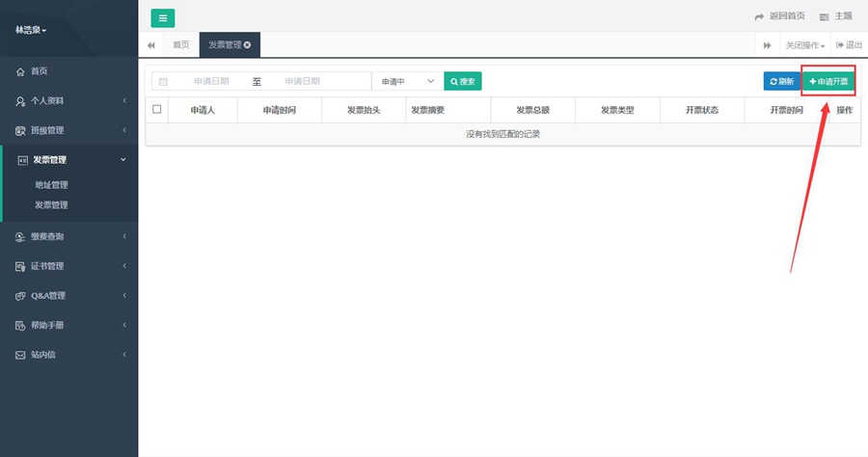Screen dimensions: 868x457
Task: Switch to the 首页 tab
Action: click(180, 45)
